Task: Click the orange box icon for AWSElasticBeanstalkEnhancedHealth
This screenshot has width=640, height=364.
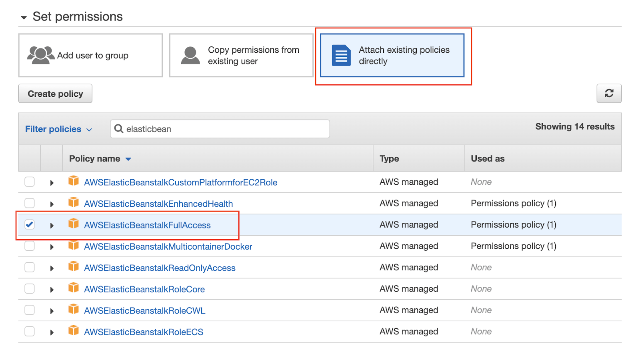Action: pos(74,202)
